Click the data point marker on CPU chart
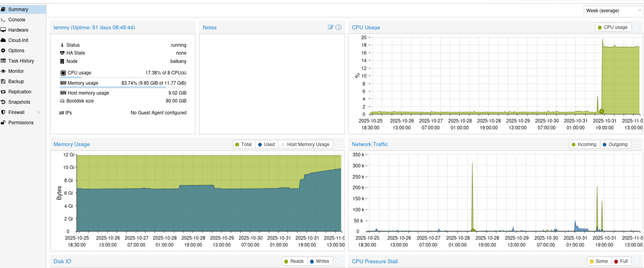The image size is (644, 268). [x=602, y=112]
